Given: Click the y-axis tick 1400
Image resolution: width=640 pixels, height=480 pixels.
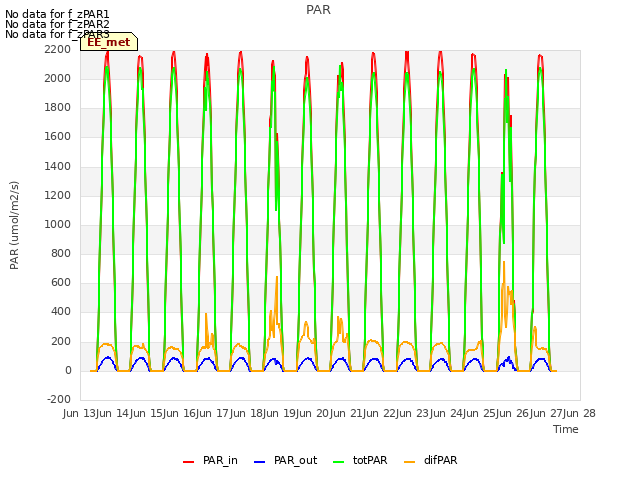Looking at the screenshot, I should 58,166.
